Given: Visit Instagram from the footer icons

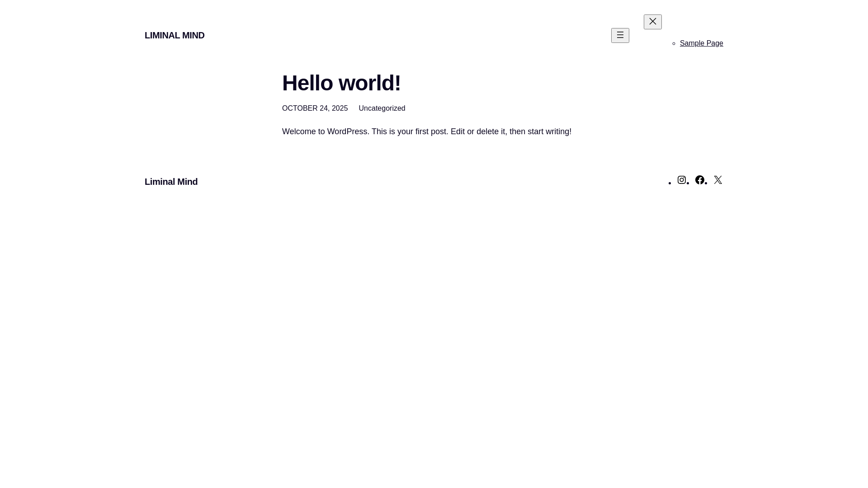Looking at the screenshot, I should click(x=682, y=180).
